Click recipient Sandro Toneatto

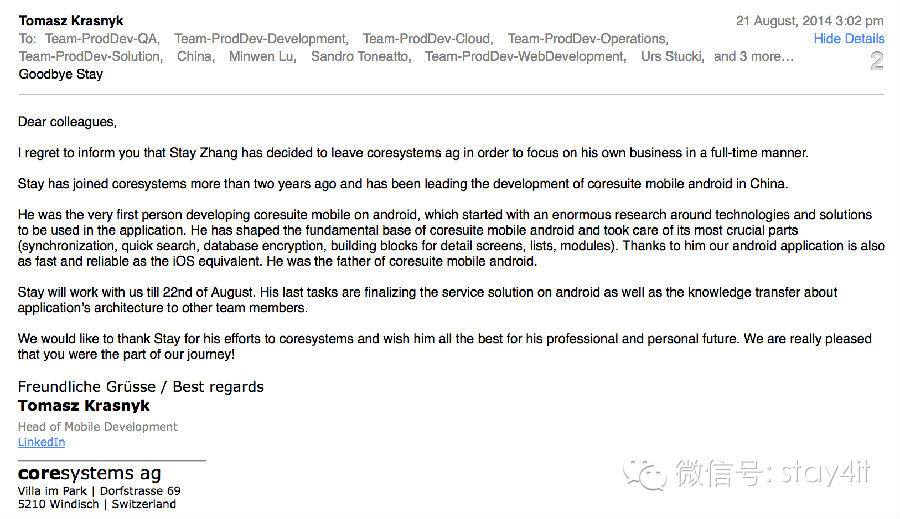pos(360,56)
